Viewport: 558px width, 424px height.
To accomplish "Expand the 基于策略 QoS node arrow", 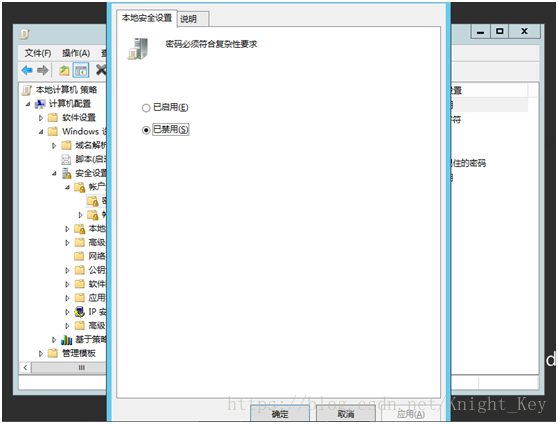I will 54,340.
